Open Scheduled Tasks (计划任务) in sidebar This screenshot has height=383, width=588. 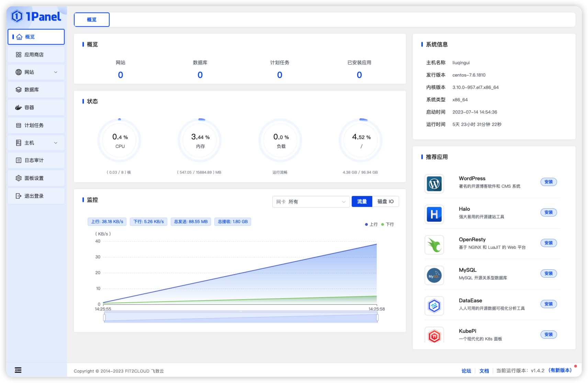34,125
